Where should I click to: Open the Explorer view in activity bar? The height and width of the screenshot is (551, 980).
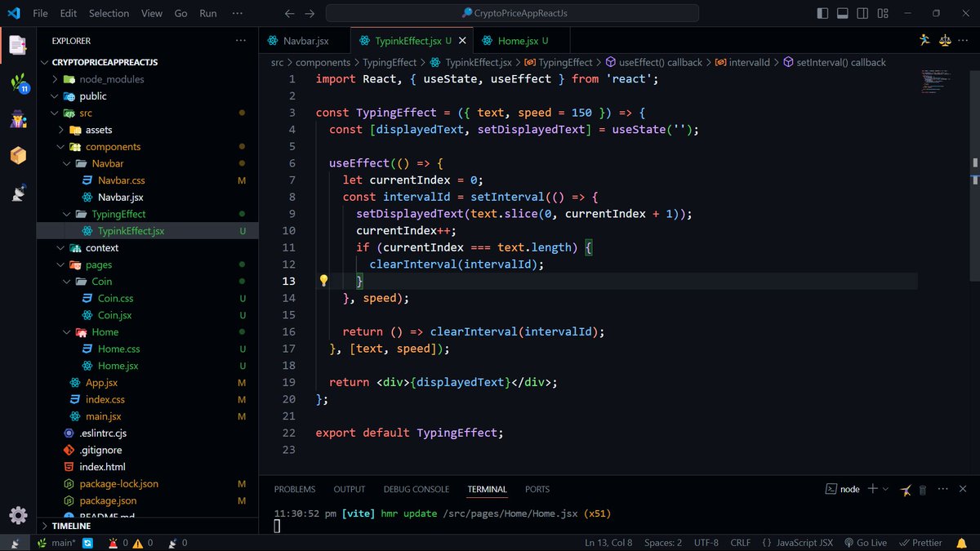[x=18, y=44]
